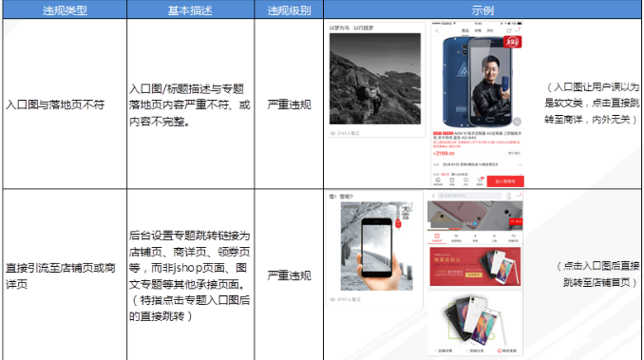Open the black-and-white mountain hiking thumbnail
644x360 pixels.
375,79
